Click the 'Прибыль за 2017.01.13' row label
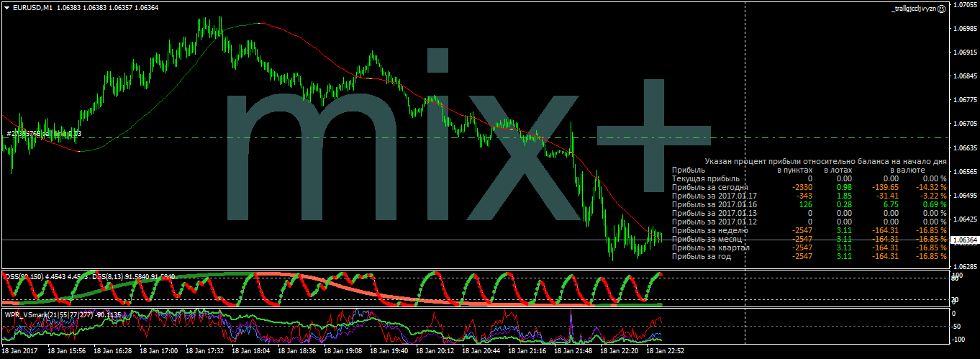Image resolution: width=980 pixels, height=359 pixels. tap(714, 213)
